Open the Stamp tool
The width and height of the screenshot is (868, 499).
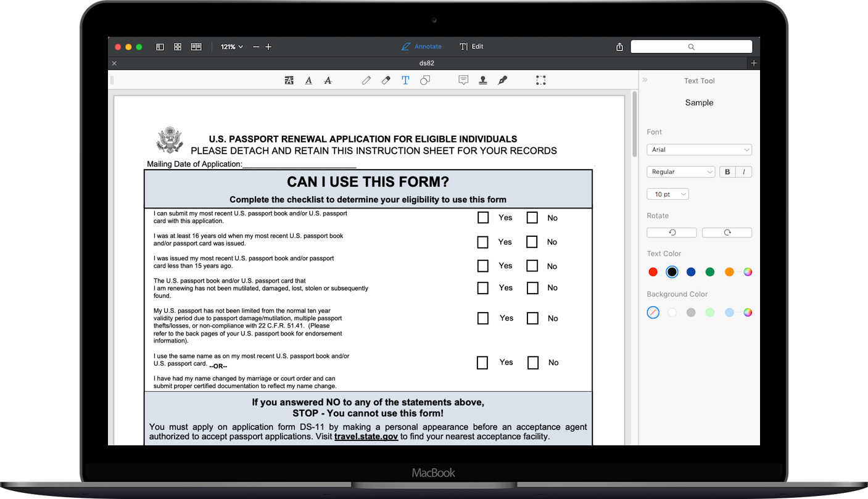point(482,80)
